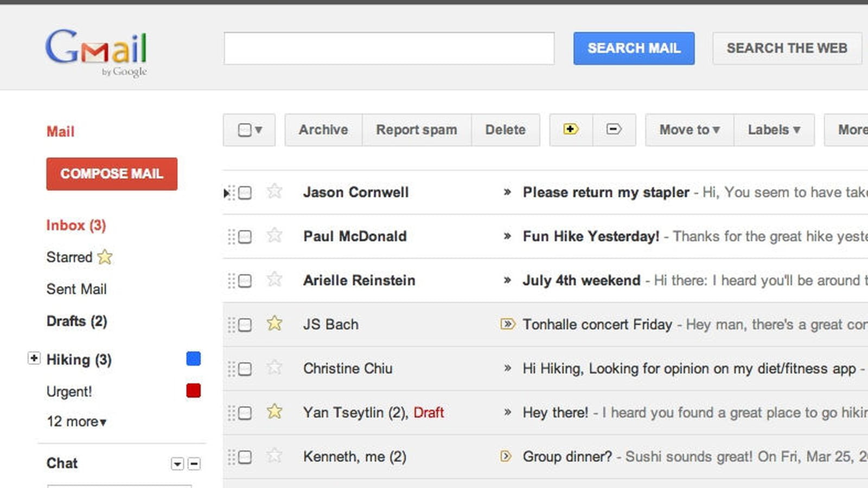Screen dimensions: 868x488
Task: Open the red Draft label on Yan Tseytlin row
Action: (429, 413)
